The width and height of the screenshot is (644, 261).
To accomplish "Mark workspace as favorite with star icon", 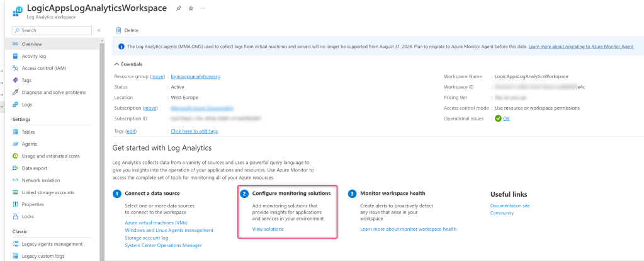I will pyautogui.click(x=191, y=8).
